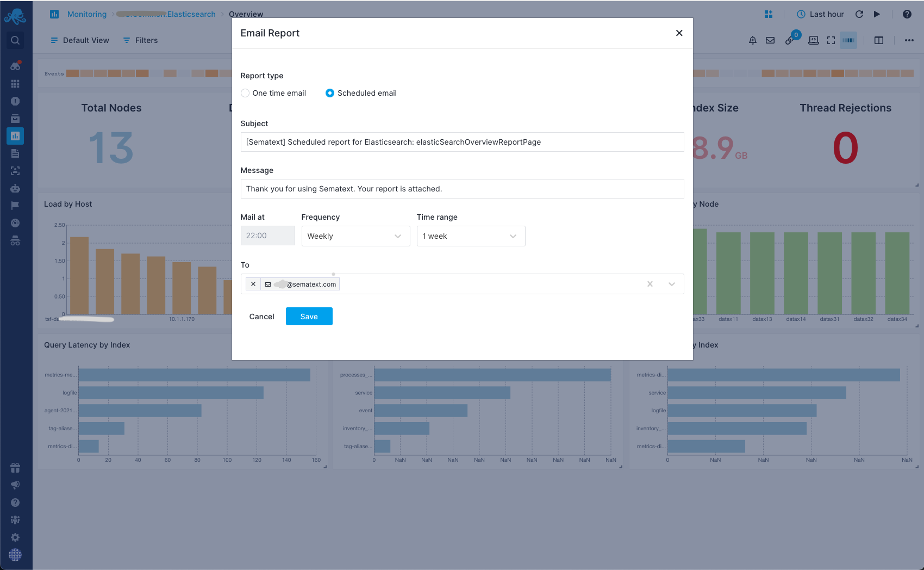Click the datax34 green bar
The width and height of the screenshot is (924, 570).
(x=897, y=273)
